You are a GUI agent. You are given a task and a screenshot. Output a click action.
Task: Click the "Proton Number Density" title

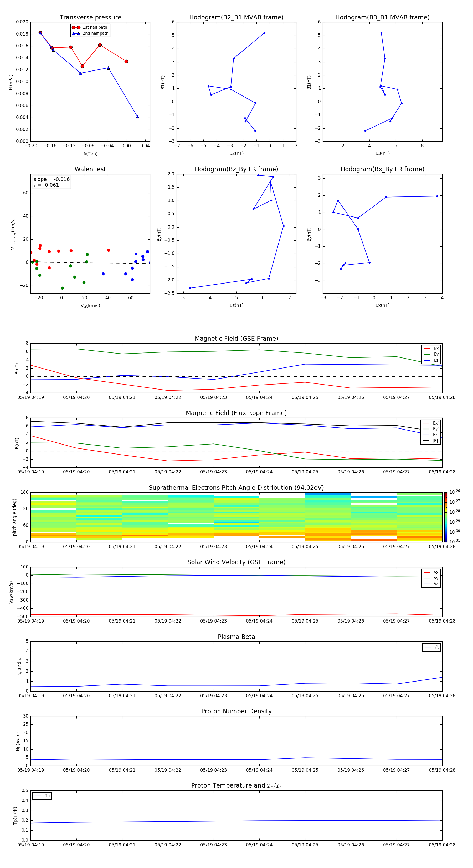236,711
